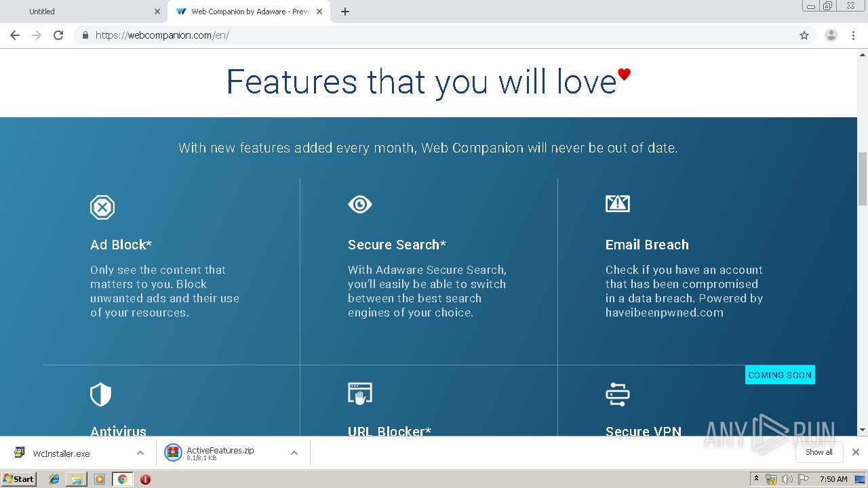This screenshot has height=488, width=868.
Task: Open the ActiveFeatures.zip download item
Action: click(220, 453)
